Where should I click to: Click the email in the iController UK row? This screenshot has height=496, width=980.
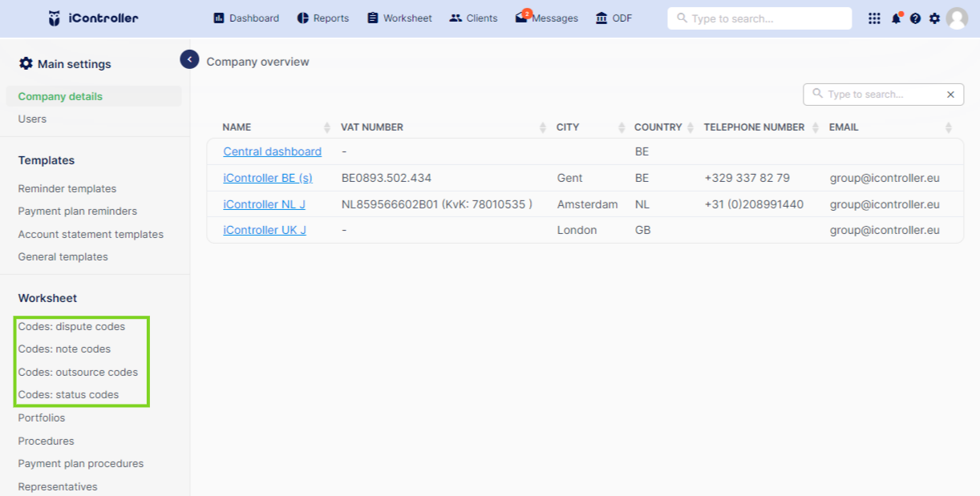point(885,230)
